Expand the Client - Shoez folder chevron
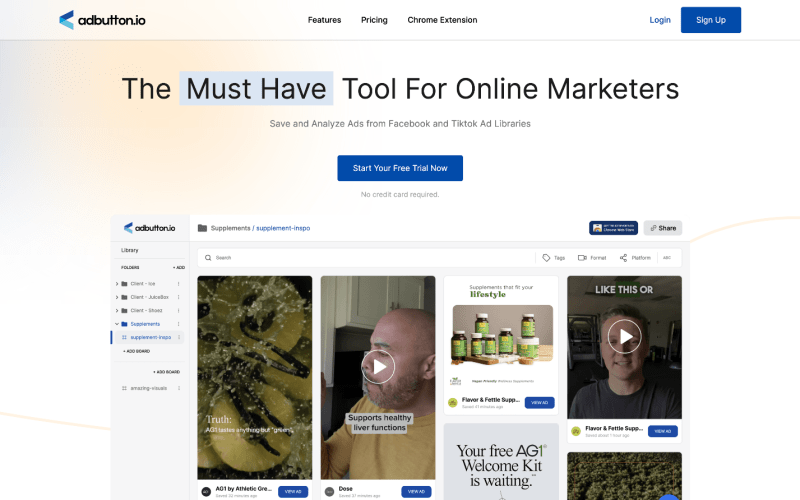This screenshot has height=500, width=800. [117, 310]
